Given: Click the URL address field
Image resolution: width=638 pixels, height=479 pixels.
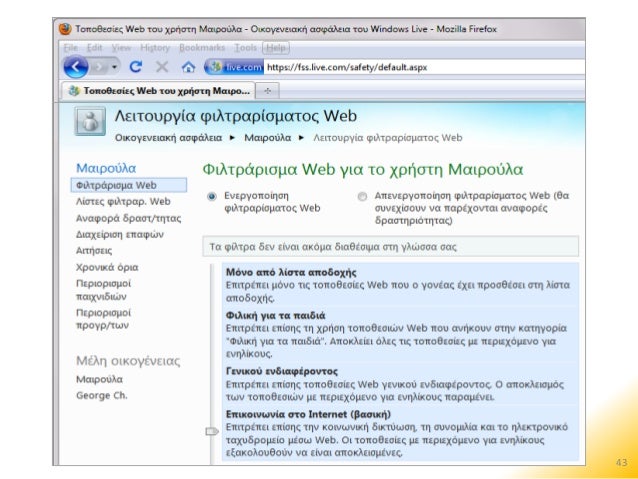Looking at the screenshot, I should coord(424,67).
